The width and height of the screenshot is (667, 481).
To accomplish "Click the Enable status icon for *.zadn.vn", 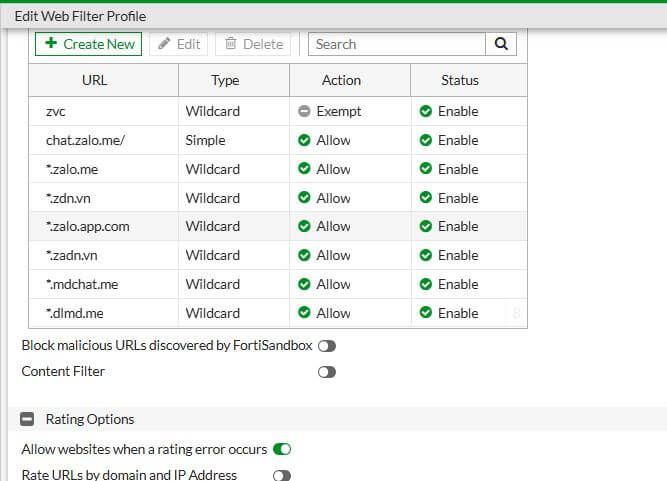I will (x=426, y=255).
